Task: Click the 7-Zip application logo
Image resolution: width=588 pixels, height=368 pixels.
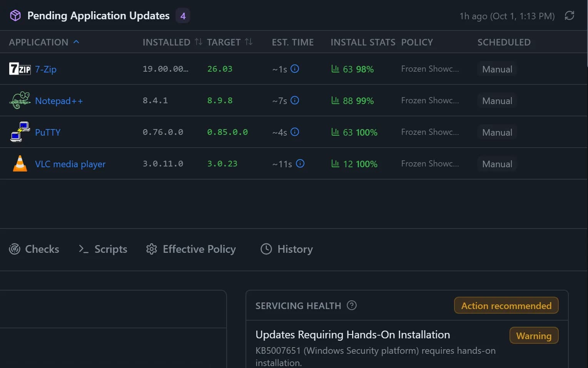Action: click(20, 69)
